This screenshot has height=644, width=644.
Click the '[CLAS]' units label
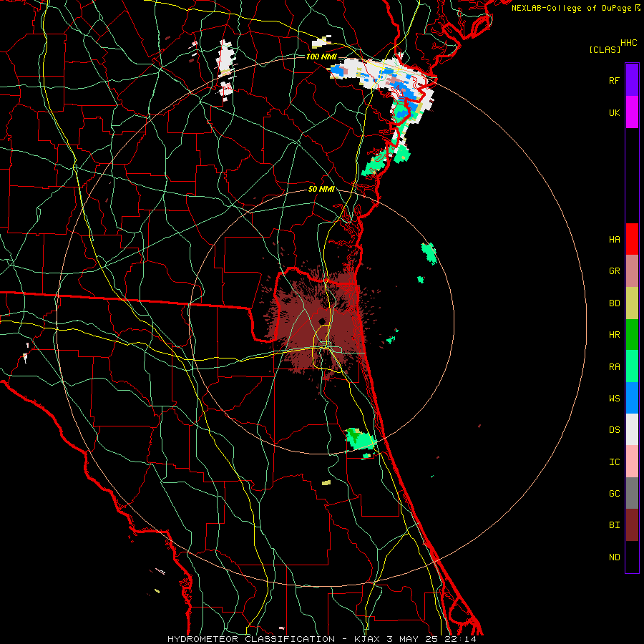tap(605, 49)
